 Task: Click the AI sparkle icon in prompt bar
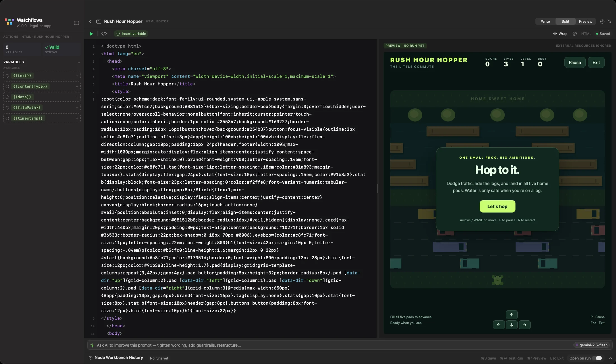coord(92,345)
